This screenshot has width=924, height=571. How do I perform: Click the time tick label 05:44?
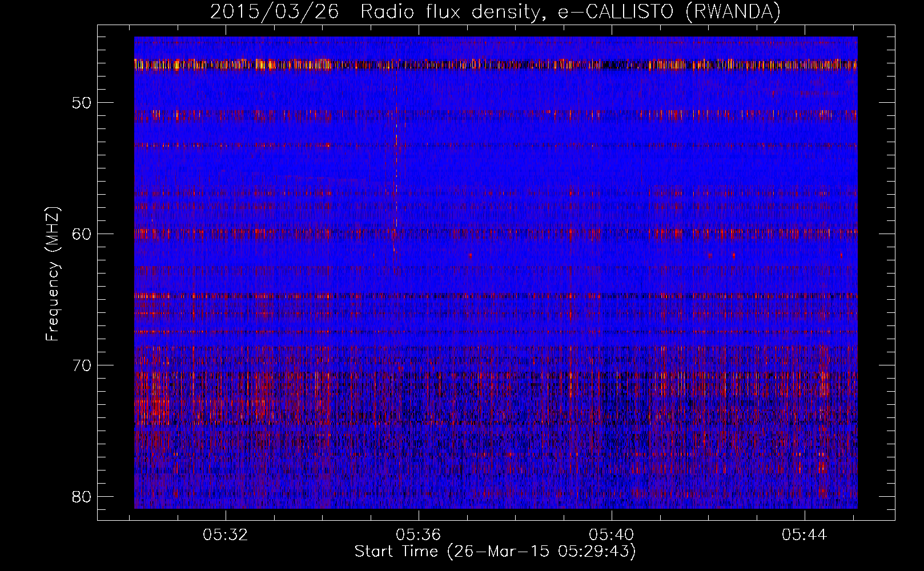click(x=805, y=535)
